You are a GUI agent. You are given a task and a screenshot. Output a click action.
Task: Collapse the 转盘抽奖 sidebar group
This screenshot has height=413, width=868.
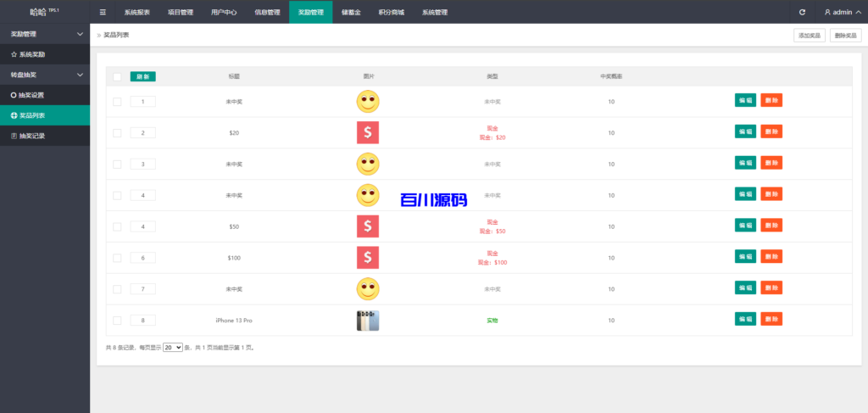point(80,75)
